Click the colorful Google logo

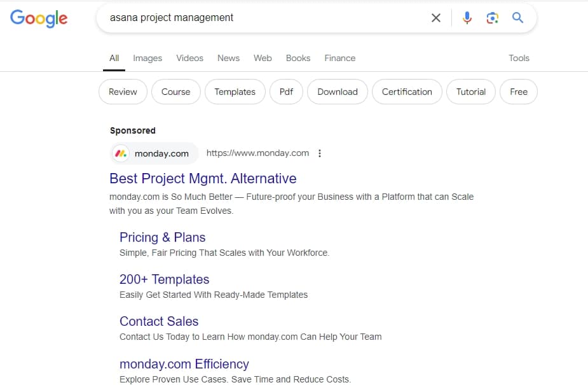[x=39, y=18]
